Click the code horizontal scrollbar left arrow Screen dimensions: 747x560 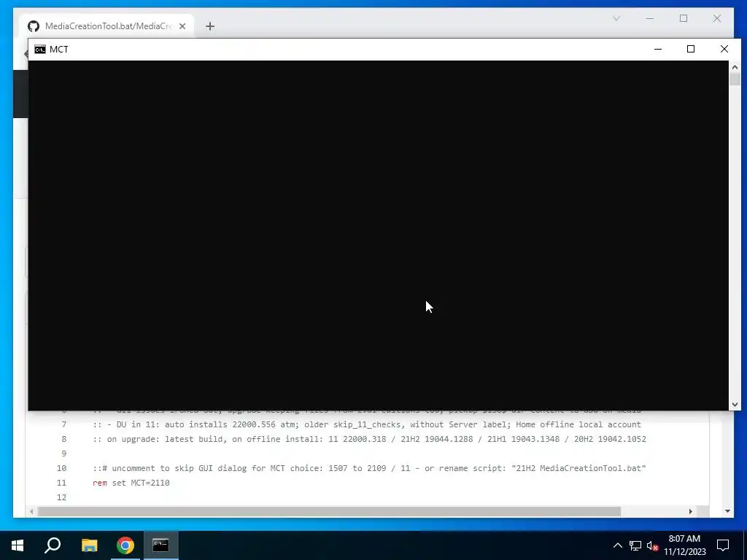(31, 511)
